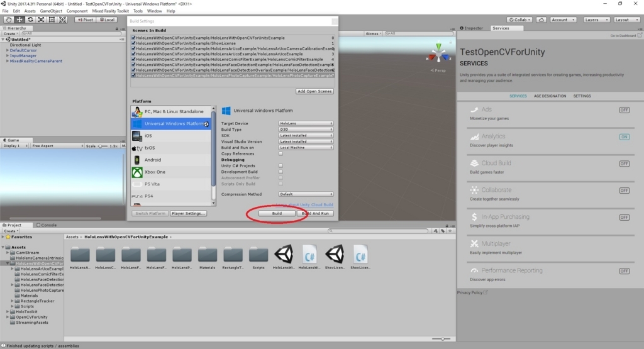Open the Assets menu
644x349 pixels.
(x=30, y=11)
